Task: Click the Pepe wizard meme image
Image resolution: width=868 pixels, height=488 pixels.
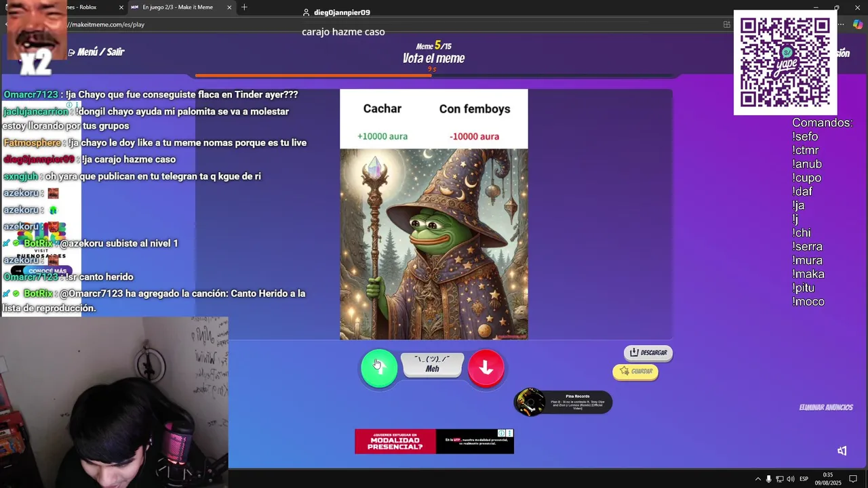Action: [434, 244]
